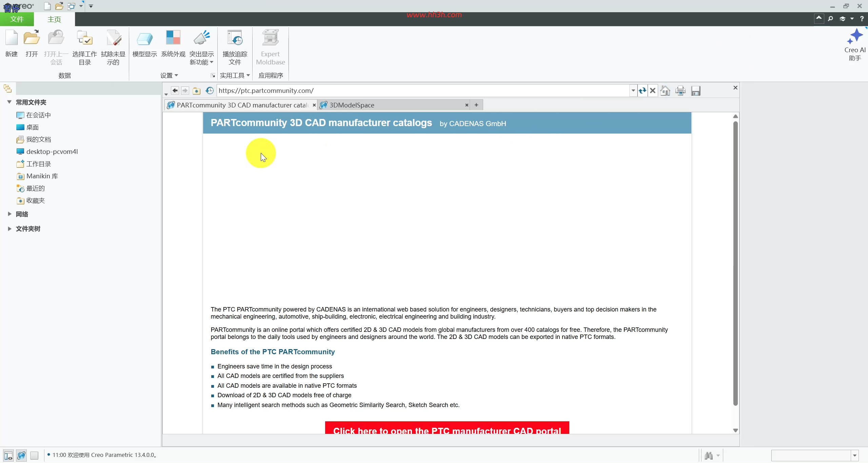The width and height of the screenshot is (868, 463).
Task: Click the browser URL address field
Action: pyautogui.click(x=423, y=90)
